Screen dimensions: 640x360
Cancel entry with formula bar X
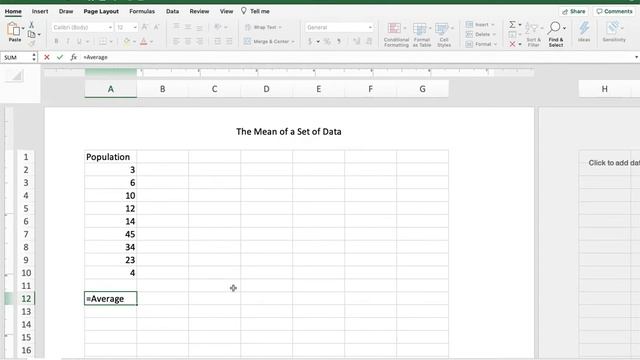pyautogui.click(x=47, y=57)
